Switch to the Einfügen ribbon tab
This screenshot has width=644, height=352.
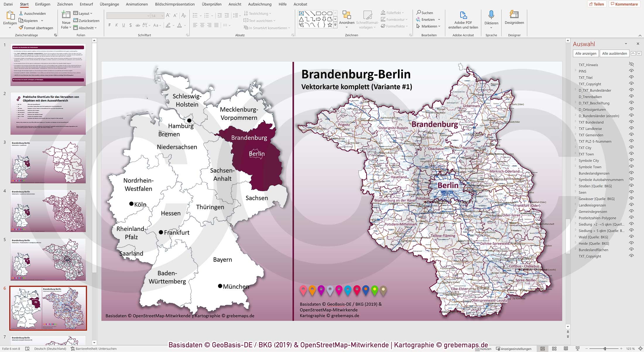click(42, 4)
